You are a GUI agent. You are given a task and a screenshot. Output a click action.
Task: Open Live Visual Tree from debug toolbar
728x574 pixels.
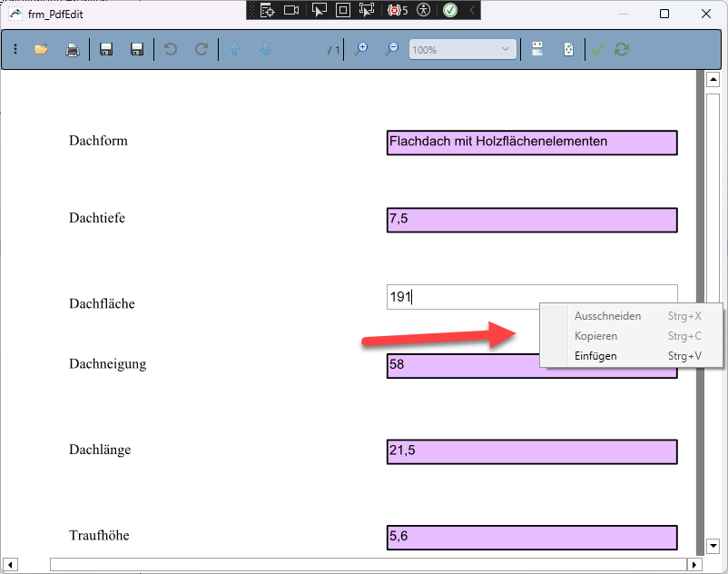click(268, 10)
